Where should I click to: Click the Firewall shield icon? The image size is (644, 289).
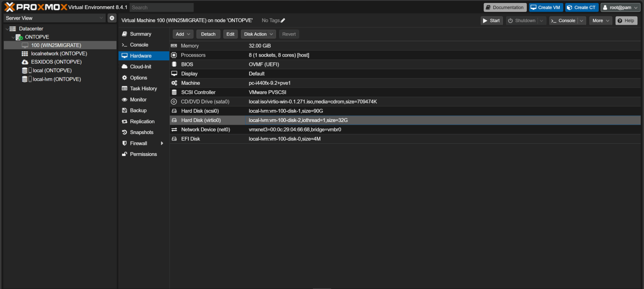coord(124,143)
